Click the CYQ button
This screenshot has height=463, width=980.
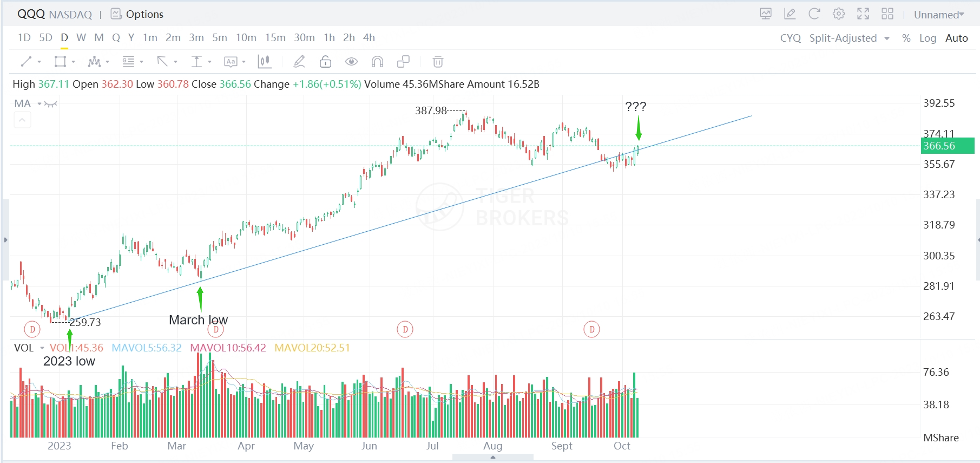(x=790, y=38)
